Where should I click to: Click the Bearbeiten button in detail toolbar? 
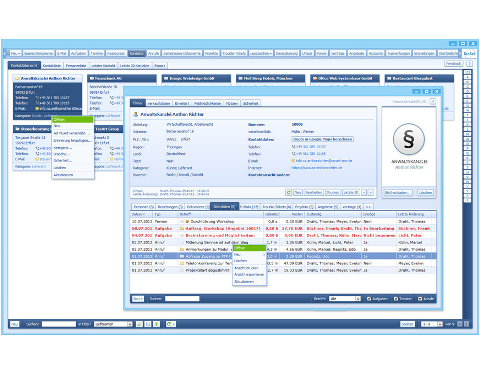(x=313, y=192)
